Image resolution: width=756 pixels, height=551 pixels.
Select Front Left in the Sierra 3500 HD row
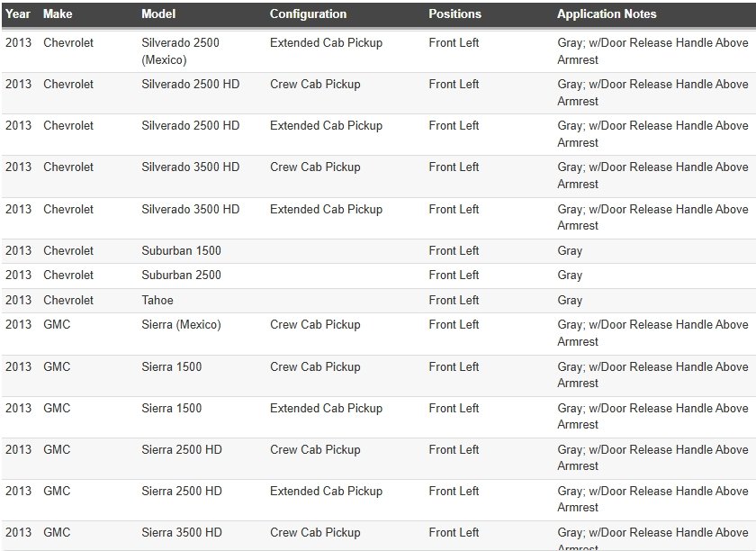tap(454, 533)
